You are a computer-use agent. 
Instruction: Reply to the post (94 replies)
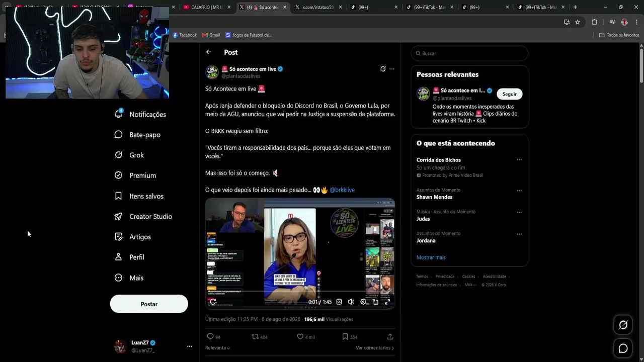point(213,337)
